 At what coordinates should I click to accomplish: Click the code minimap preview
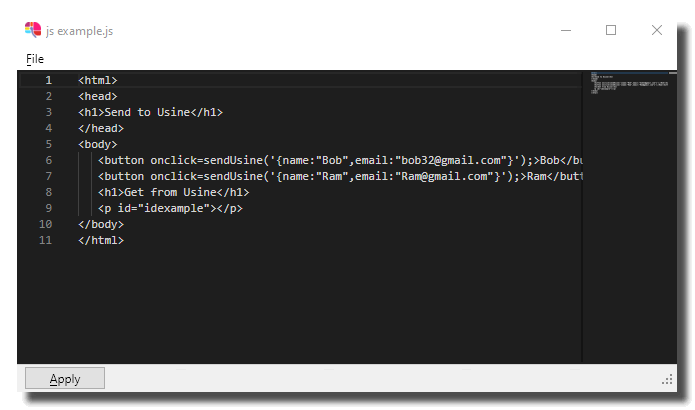629,83
